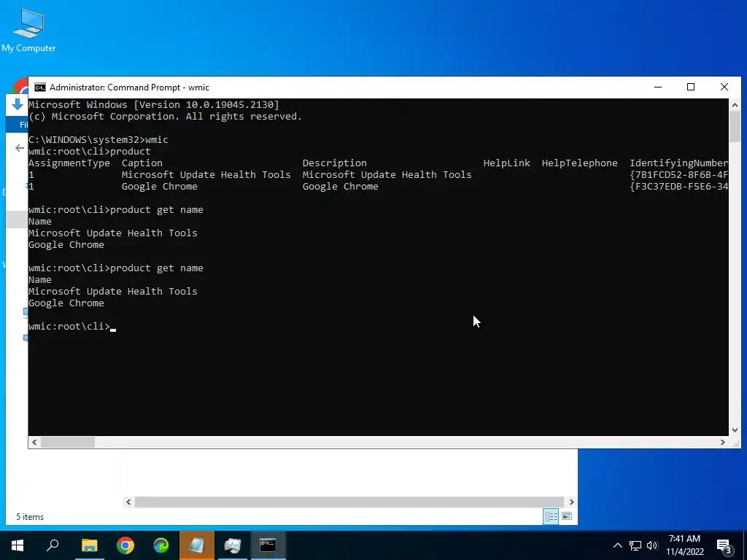
Task: Click the C:\WINDOWS\system32>wmic command line
Action: (x=98, y=140)
